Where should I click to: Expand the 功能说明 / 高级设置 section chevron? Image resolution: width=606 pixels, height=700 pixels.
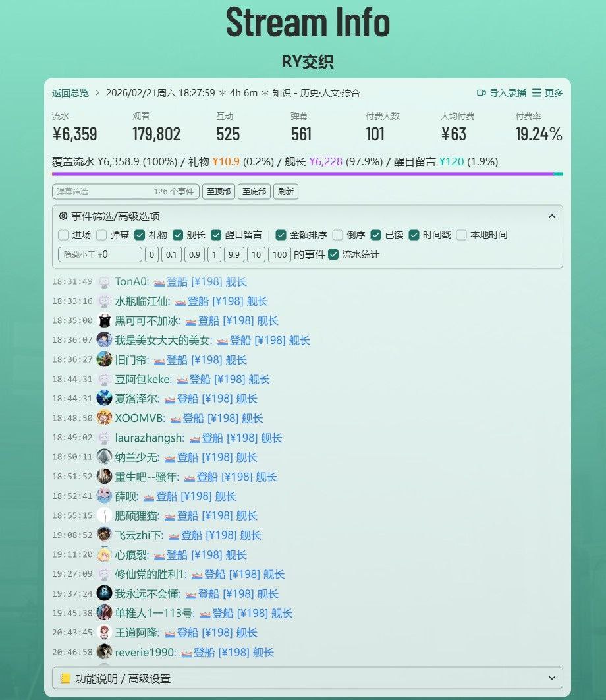(552, 678)
